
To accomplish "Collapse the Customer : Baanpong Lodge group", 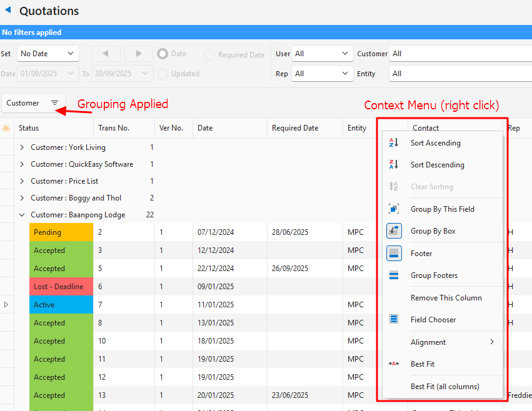I will pyautogui.click(x=23, y=215).
